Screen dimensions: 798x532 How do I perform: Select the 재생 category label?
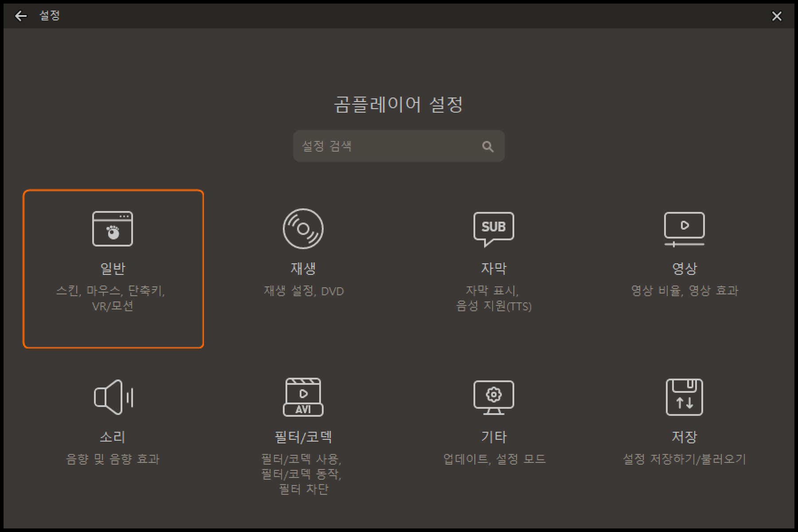tap(303, 268)
